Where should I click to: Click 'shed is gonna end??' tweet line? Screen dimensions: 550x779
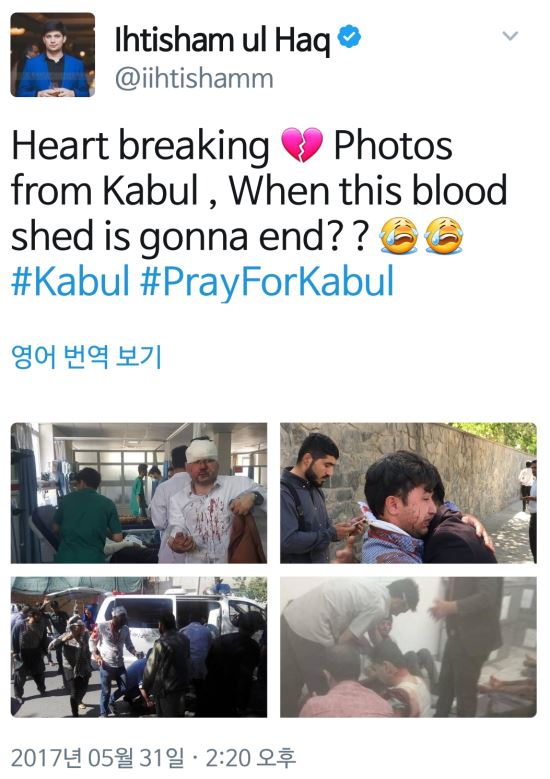[190, 236]
